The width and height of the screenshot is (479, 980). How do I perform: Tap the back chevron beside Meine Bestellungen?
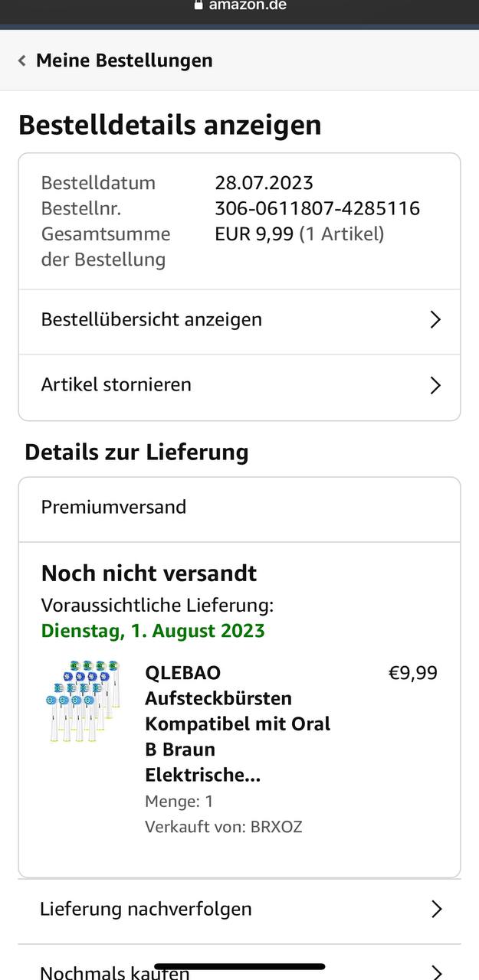coord(22,60)
